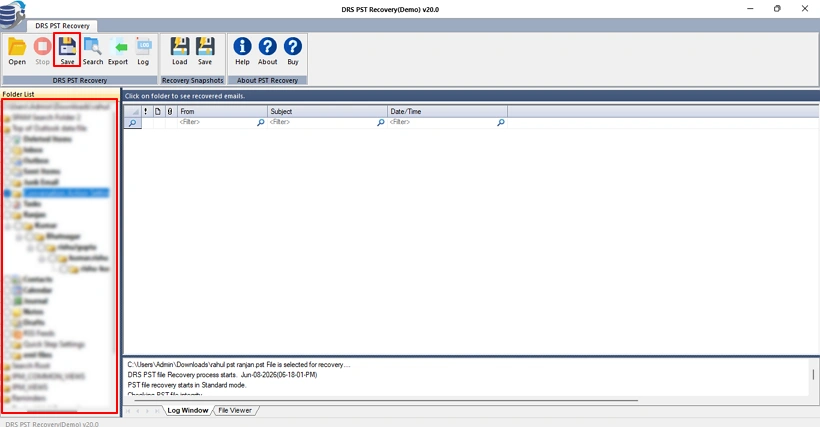
Task: Click the log line 'PST file recovery starts in Standard mode.'
Action: 187,385
